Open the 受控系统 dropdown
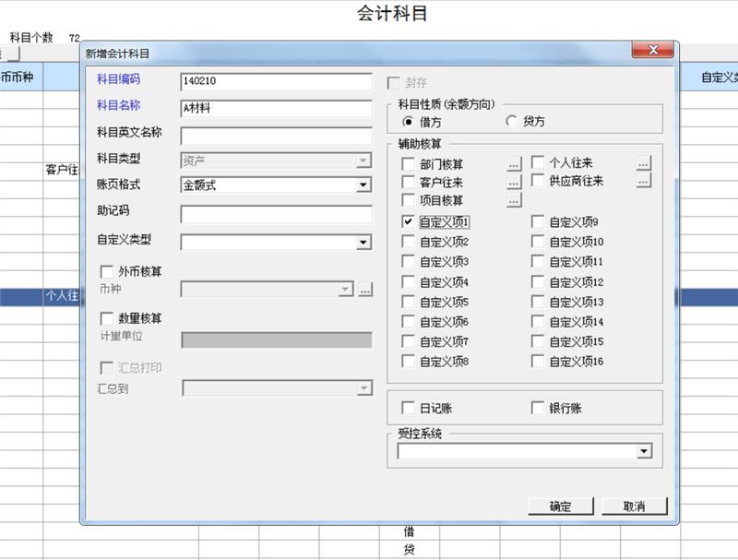The height and width of the screenshot is (560, 738). pos(644,451)
